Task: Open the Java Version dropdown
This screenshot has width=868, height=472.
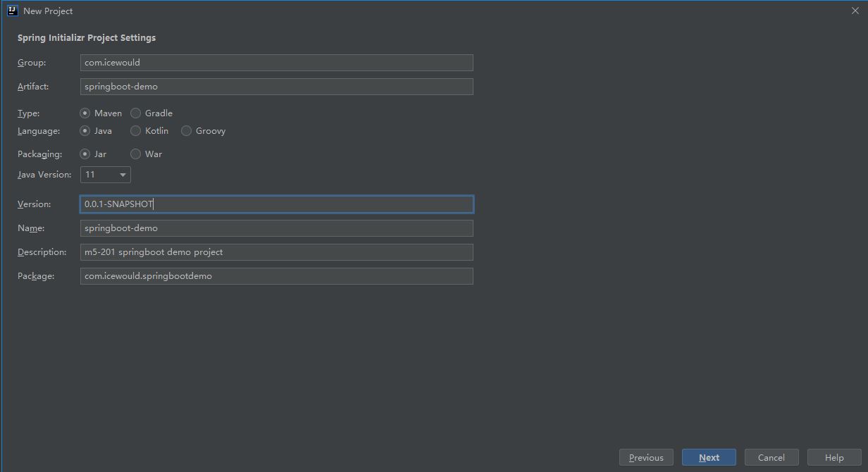Action: click(106, 175)
